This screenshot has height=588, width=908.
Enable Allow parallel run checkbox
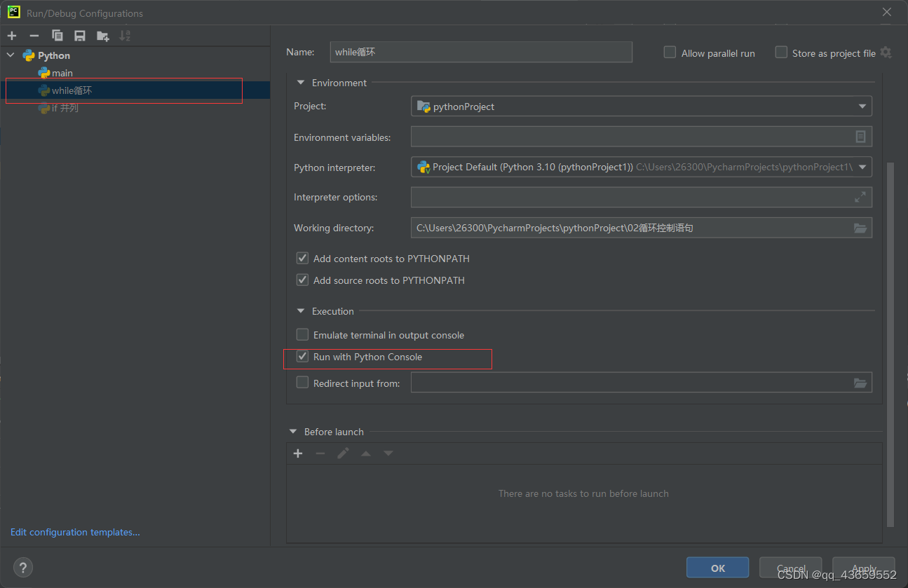point(670,53)
